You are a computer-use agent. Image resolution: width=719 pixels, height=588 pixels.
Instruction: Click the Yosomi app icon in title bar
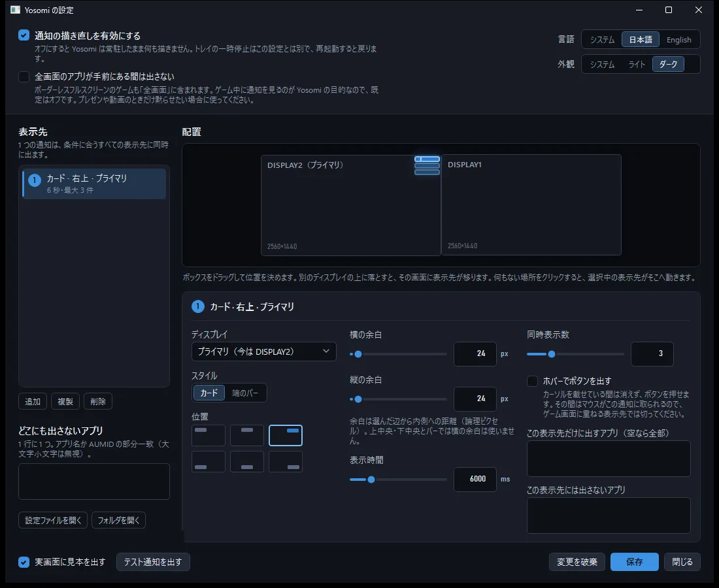click(x=15, y=10)
